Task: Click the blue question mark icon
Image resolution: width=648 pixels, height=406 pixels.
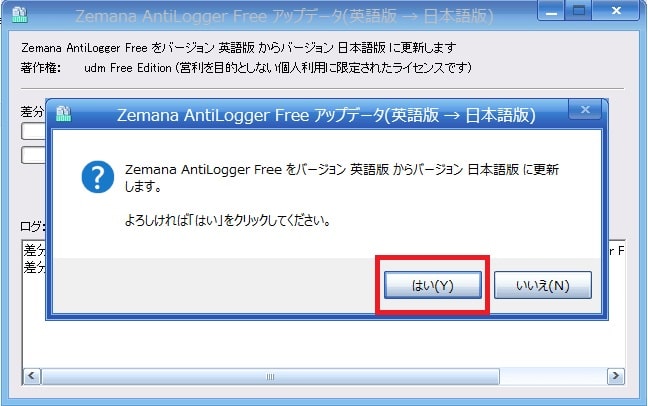Action: pos(98,177)
